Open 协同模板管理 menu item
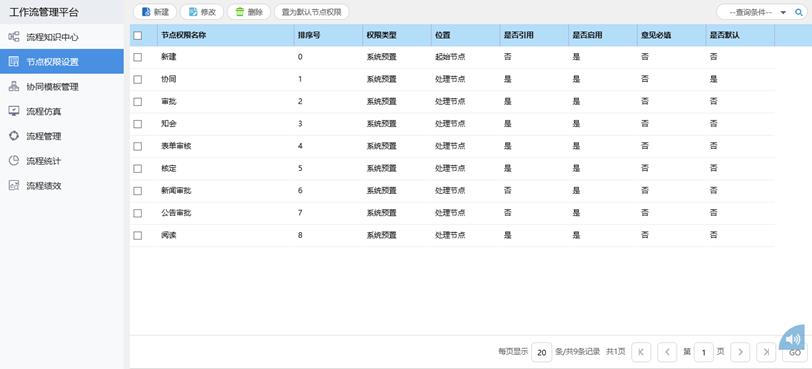Image resolution: width=812 pixels, height=369 pixels. click(x=62, y=86)
